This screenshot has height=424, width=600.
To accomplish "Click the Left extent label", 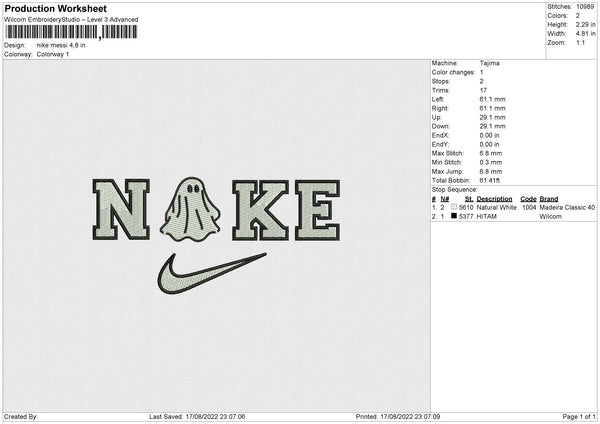I will [x=438, y=99].
